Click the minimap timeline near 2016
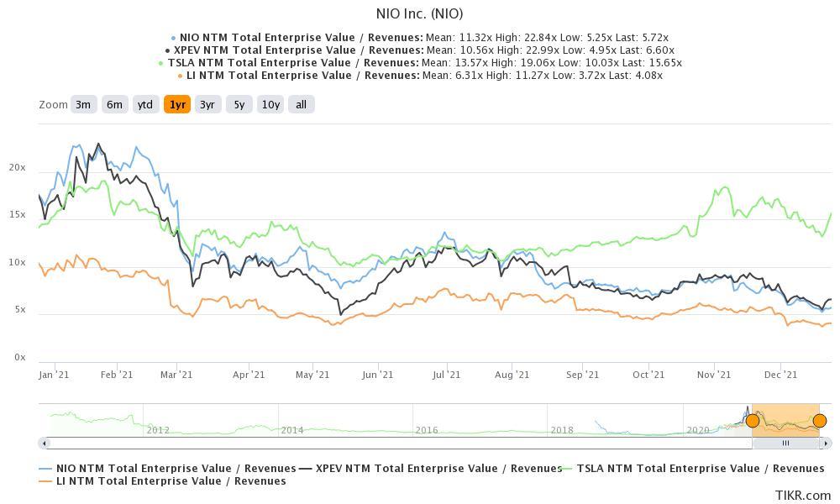Image resolution: width=840 pixels, height=504 pixels. [428, 429]
